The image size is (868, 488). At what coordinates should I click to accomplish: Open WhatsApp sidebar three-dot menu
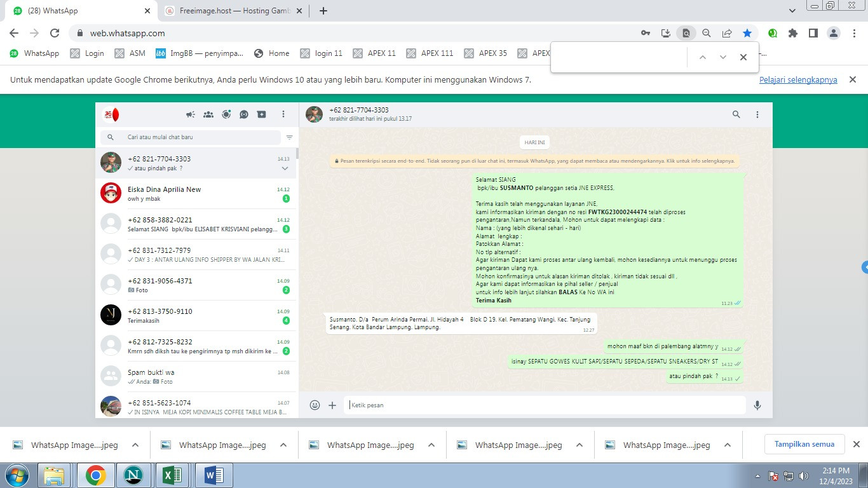click(283, 114)
